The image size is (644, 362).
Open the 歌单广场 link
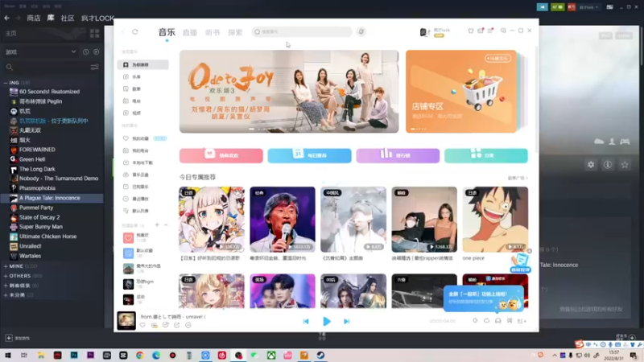click(518, 178)
